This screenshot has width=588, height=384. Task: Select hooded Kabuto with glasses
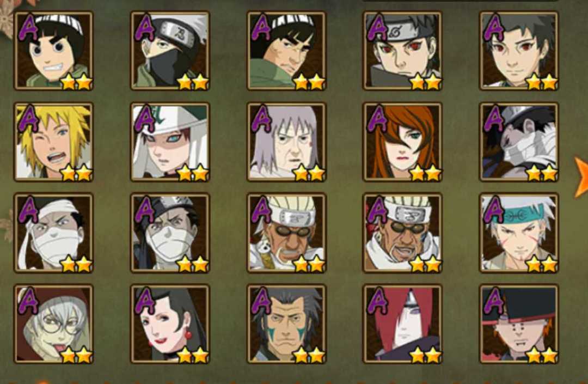click(53, 324)
